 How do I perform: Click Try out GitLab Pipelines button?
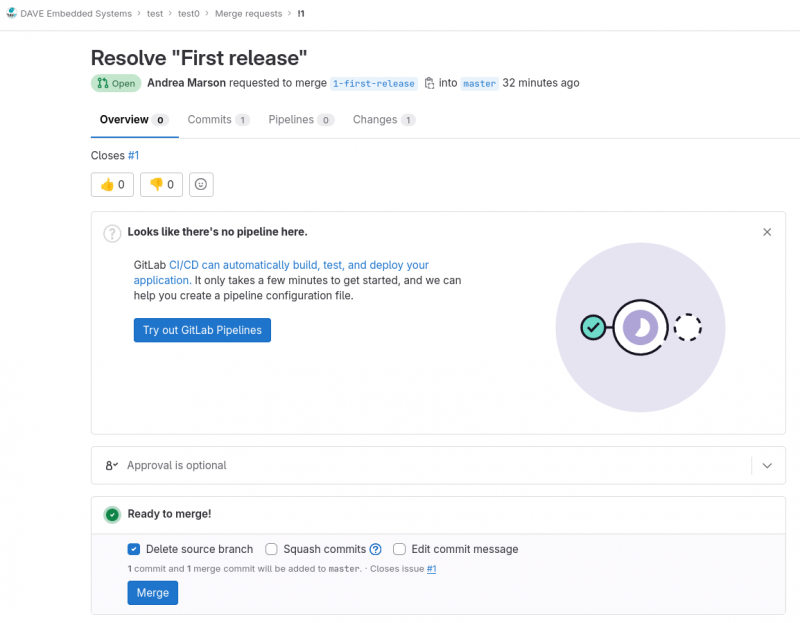tap(202, 330)
